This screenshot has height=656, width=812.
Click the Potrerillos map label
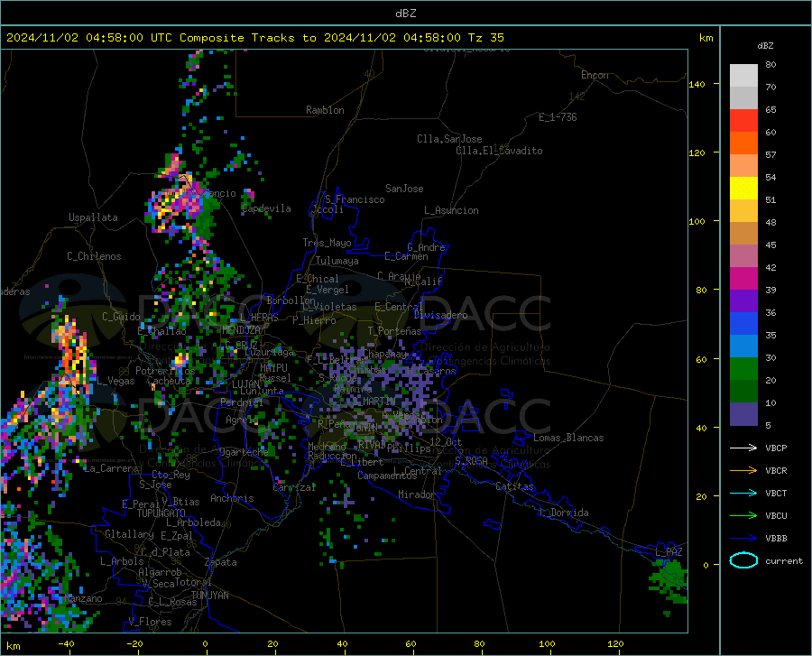pyautogui.click(x=165, y=371)
